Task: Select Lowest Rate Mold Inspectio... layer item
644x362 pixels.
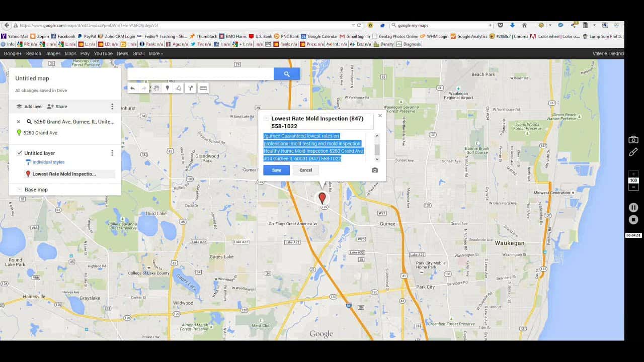Action: click(69, 174)
